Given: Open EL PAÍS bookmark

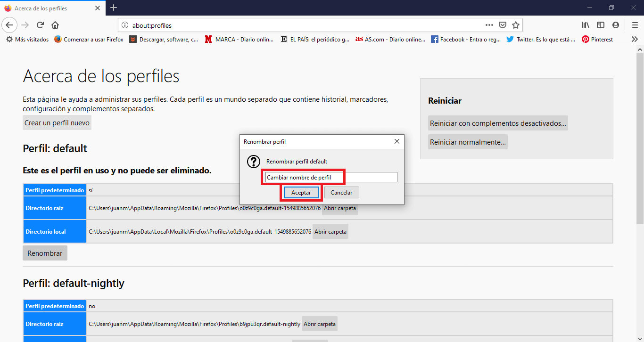Looking at the screenshot, I should [x=315, y=40].
